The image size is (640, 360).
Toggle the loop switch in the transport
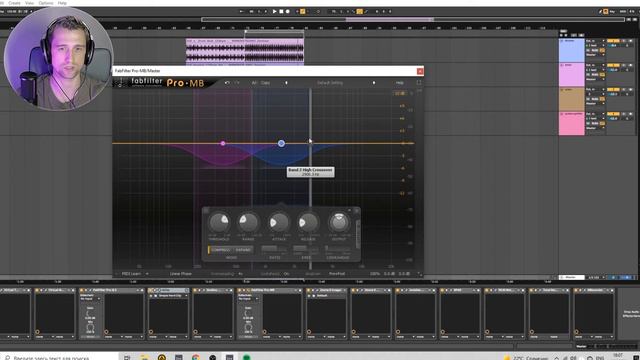pos(359,11)
